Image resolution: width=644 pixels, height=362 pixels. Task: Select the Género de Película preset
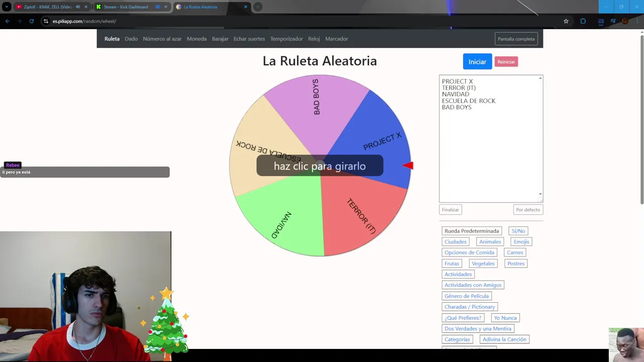pyautogui.click(x=467, y=296)
